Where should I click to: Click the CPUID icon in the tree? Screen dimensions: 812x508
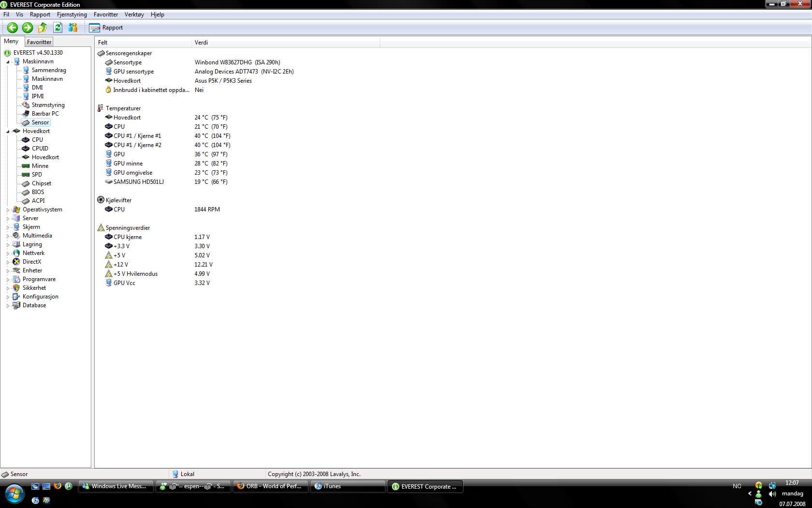coord(26,149)
